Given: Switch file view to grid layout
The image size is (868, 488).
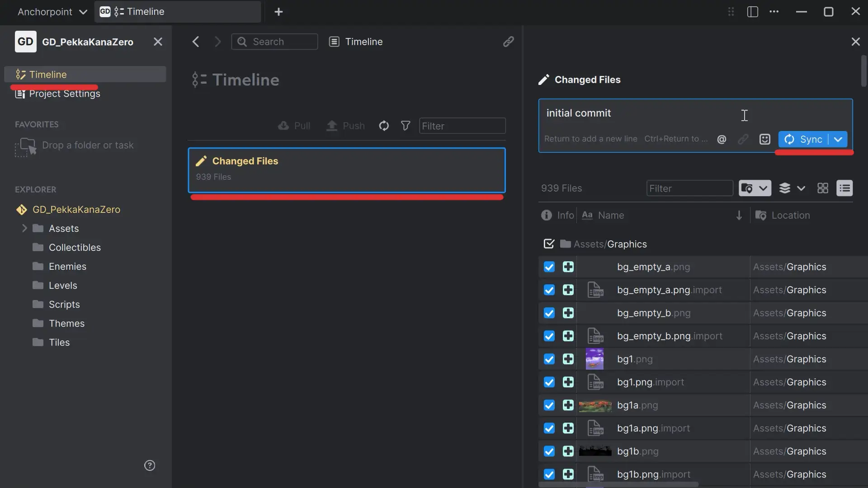Looking at the screenshot, I should [822, 188].
